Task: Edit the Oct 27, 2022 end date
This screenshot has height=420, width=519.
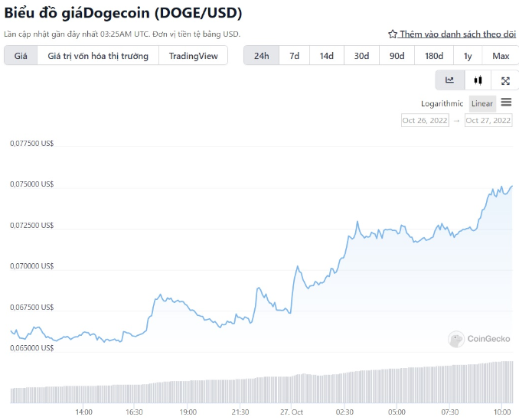Action: pyautogui.click(x=488, y=120)
